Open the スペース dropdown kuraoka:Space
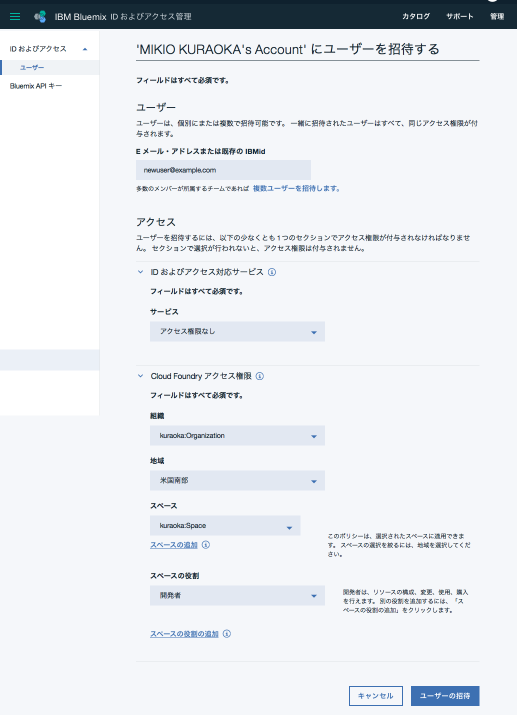This screenshot has width=517, height=715. [225, 525]
